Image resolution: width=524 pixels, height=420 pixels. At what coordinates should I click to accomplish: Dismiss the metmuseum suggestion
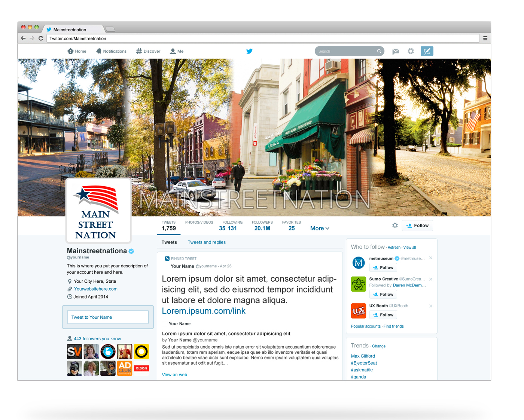tap(431, 258)
